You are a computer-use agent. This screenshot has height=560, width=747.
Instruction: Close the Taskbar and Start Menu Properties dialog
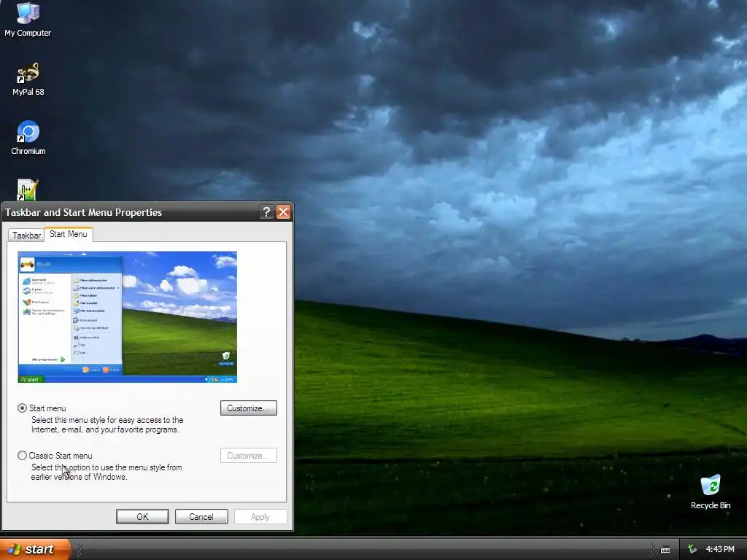click(284, 212)
